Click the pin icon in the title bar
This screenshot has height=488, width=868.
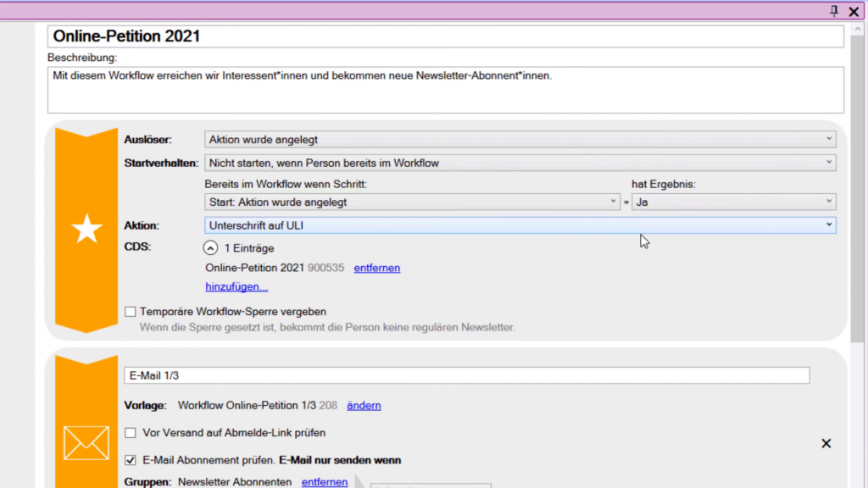[834, 10]
